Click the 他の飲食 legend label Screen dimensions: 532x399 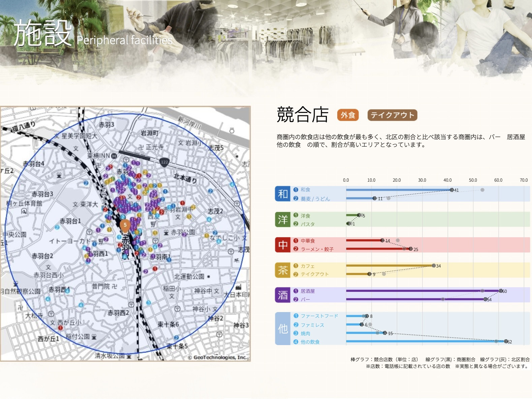[310, 342]
